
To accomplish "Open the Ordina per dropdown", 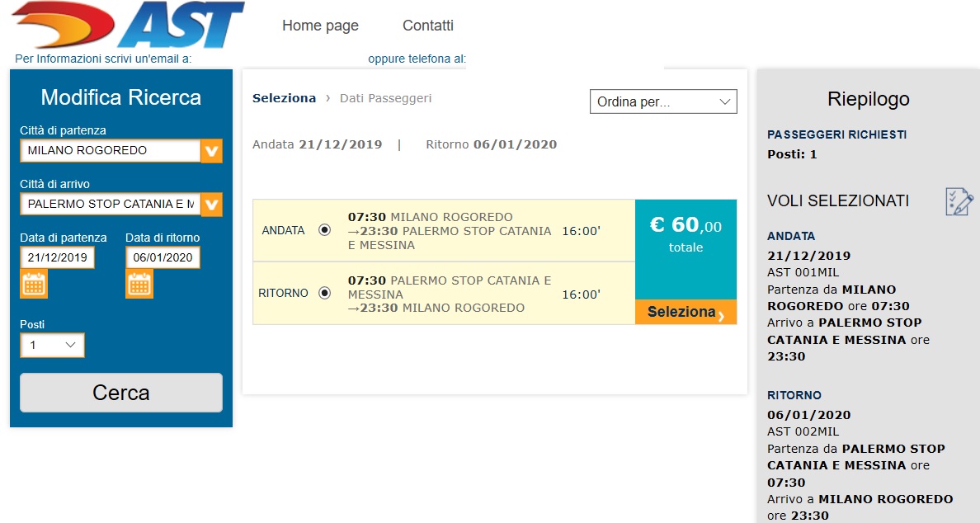I will pos(663,101).
